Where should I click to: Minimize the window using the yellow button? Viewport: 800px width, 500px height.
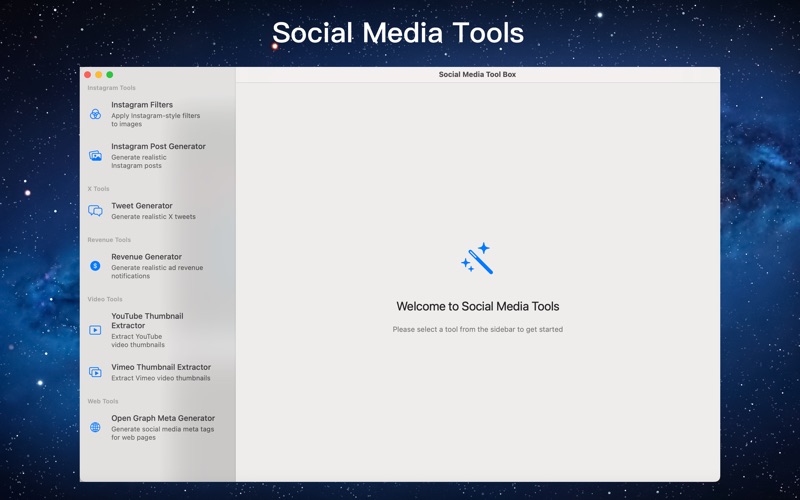click(x=98, y=75)
